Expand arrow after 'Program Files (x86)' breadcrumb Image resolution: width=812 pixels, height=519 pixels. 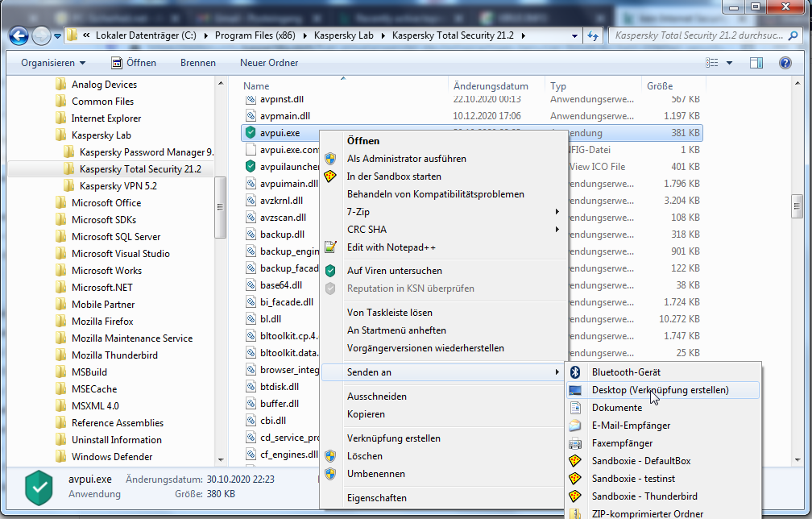pos(304,35)
